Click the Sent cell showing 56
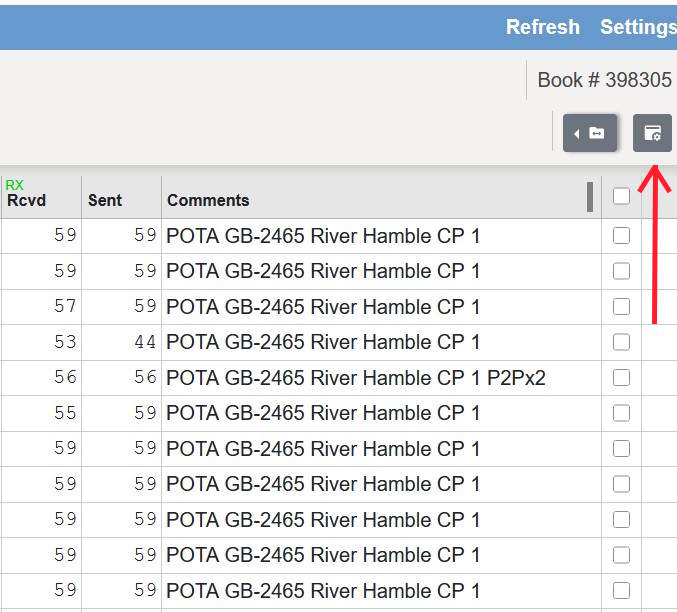 click(145, 378)
